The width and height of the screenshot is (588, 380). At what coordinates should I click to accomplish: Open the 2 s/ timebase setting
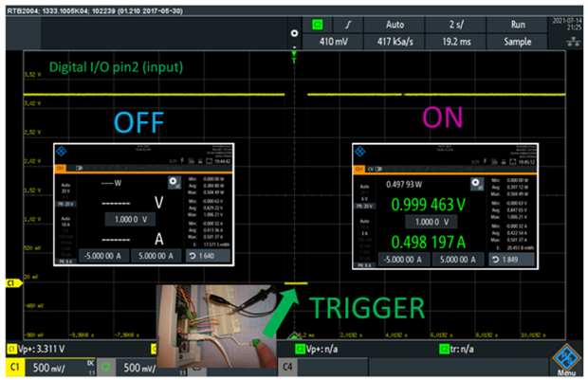click(456, 25)
